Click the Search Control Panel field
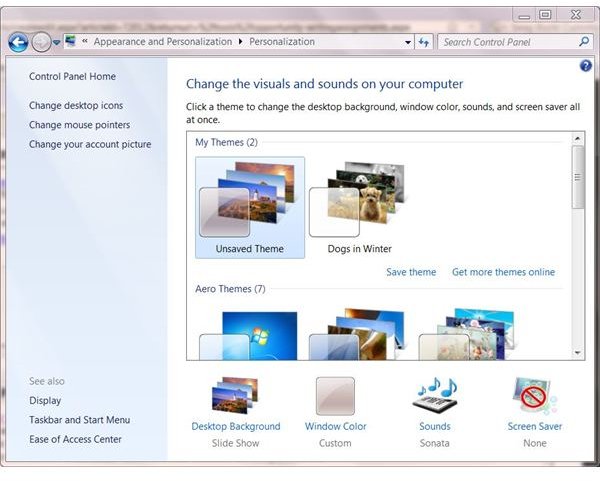This screenshot has height=481, width=600. pos(515,42)
